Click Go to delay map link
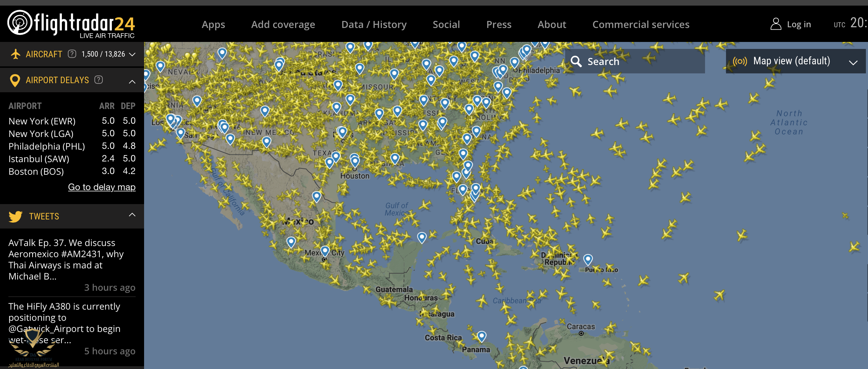Viewport: 868px width, 369px height. 102,187
